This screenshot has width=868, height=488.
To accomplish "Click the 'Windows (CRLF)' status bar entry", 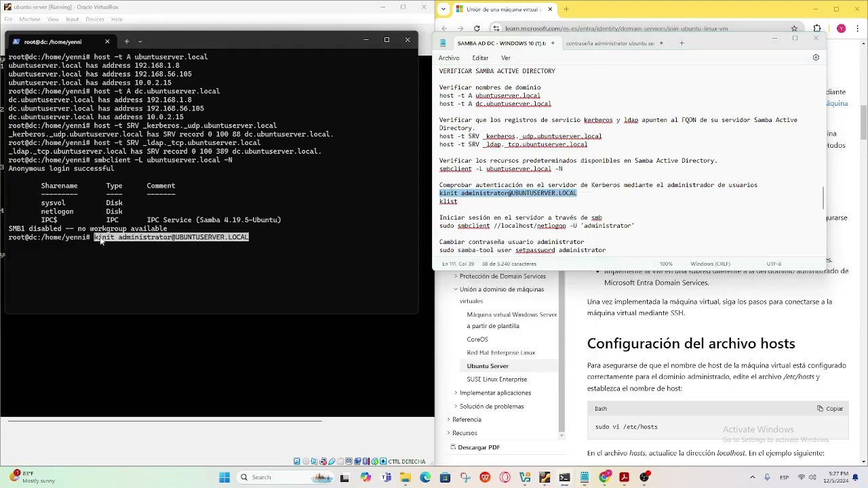I will [x=710, y=264].
